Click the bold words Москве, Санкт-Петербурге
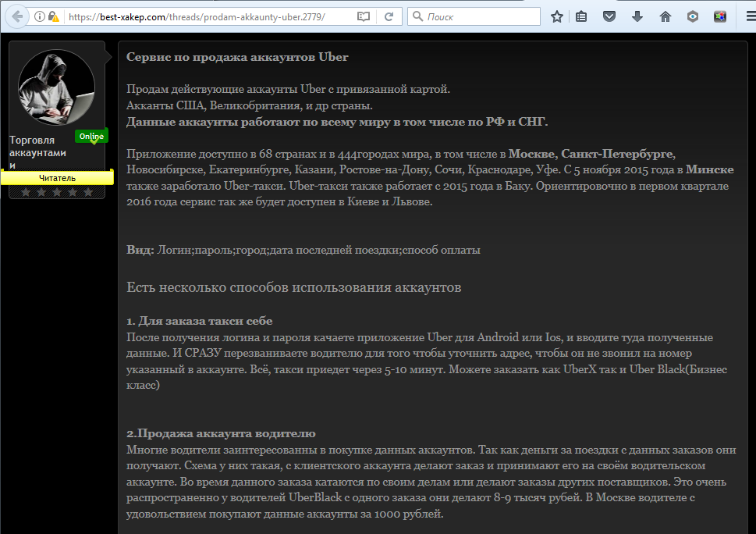Screen dimensions: 756x534 tap(591, 154)
